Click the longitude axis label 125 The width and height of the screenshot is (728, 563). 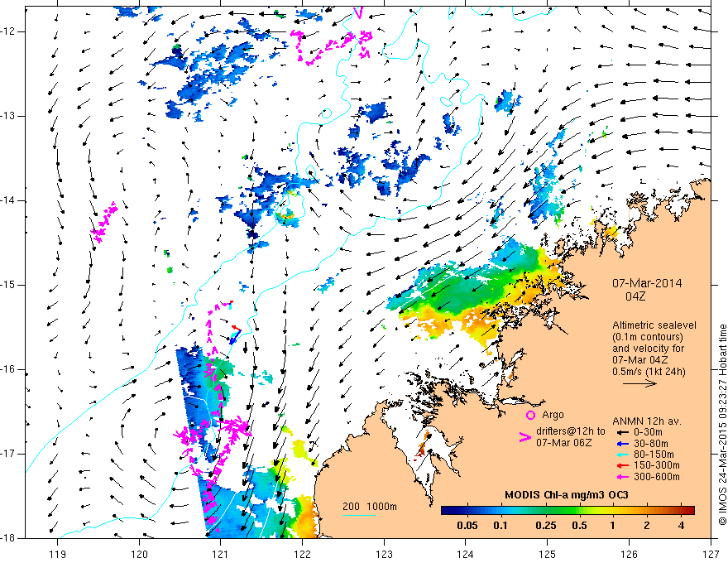coord(548,554)
